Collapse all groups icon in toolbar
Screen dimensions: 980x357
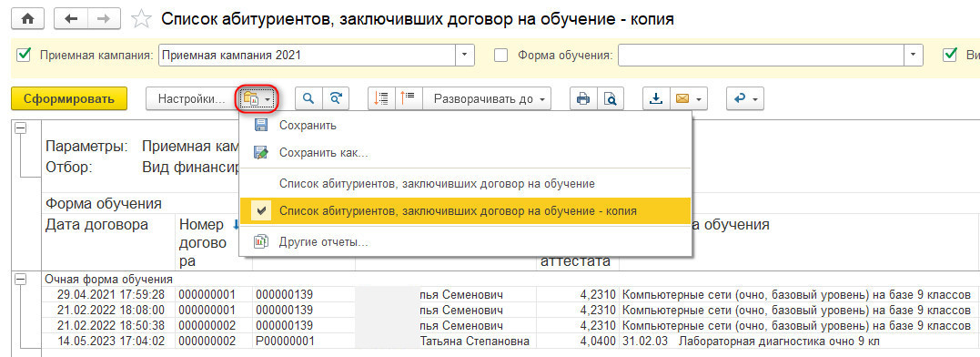(380, 98)
